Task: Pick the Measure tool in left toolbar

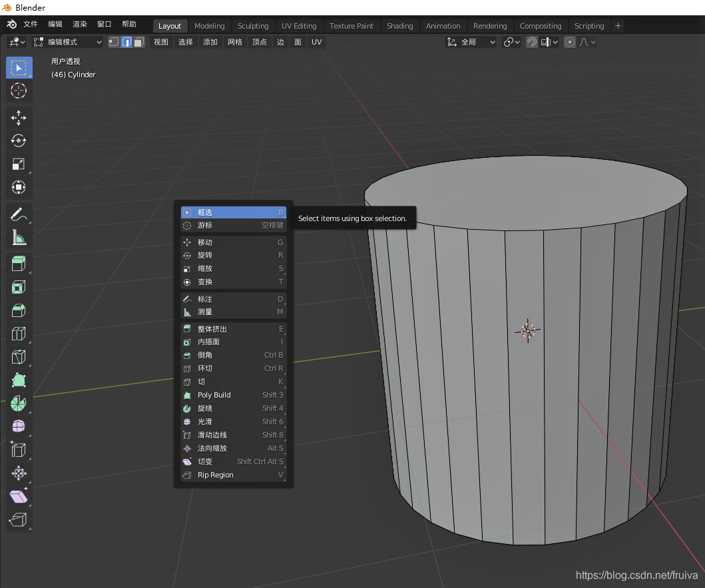Action: pos(19,237)
